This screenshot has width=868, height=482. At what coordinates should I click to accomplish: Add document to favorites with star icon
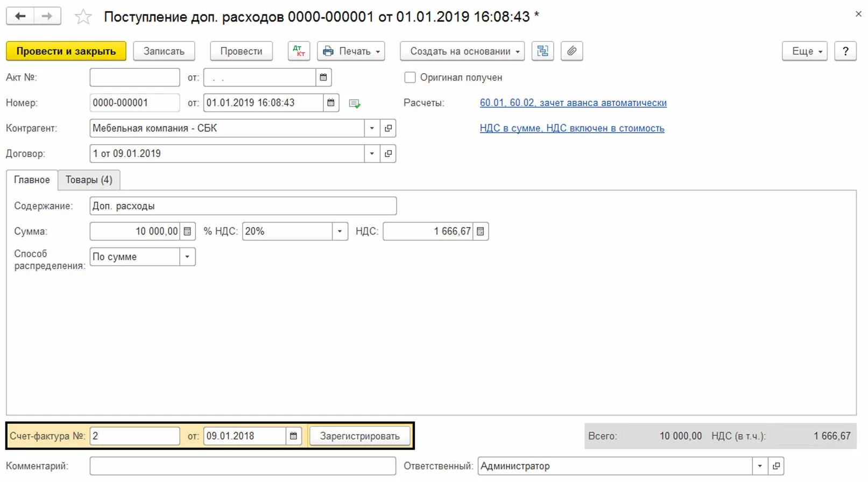[83, 17]
